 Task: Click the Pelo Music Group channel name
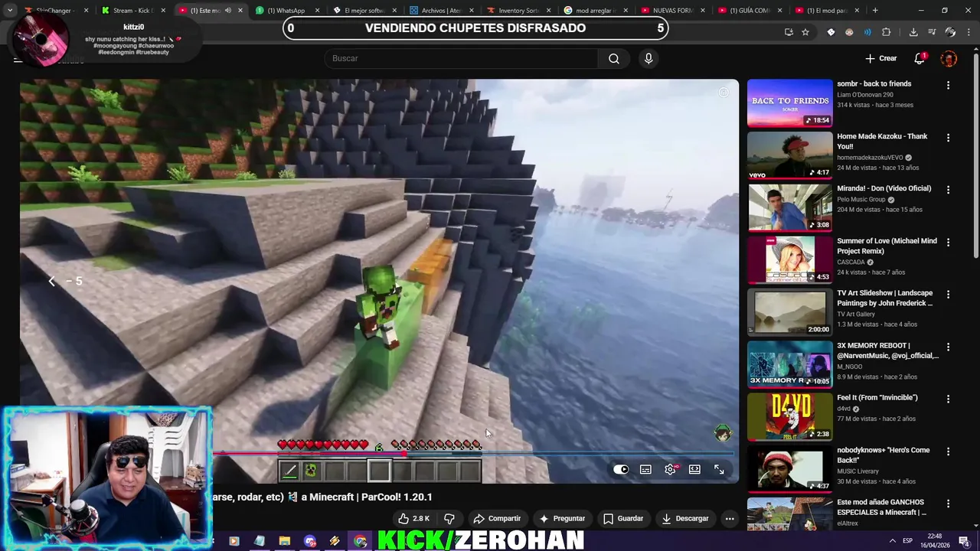(861, 200)
